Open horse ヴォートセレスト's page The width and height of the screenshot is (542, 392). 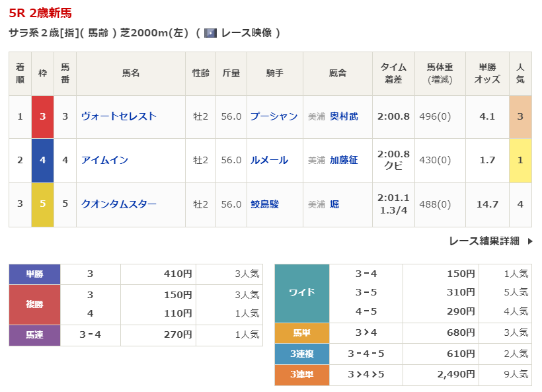coord(119,116)
